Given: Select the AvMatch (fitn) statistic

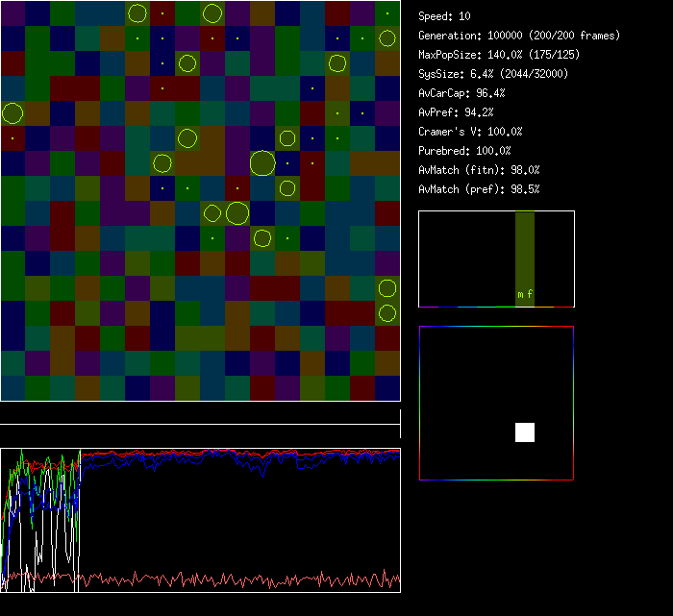Looking at the screenshot, I should (479, 170).
